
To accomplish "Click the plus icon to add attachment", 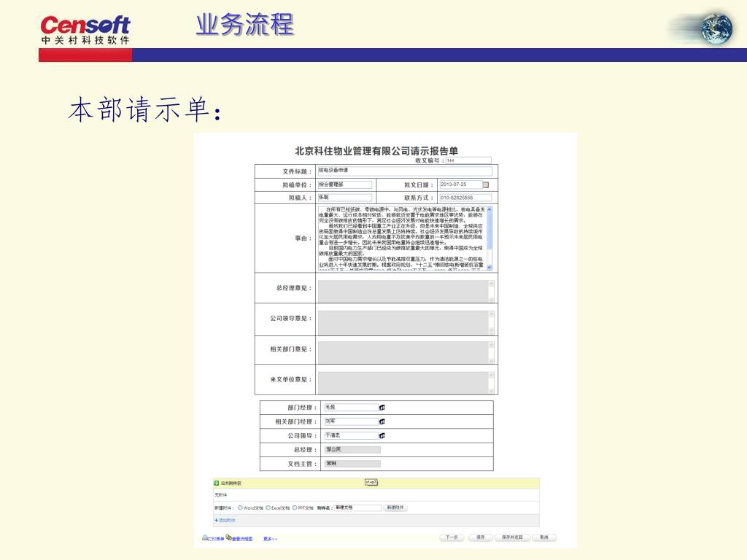I will (216, 520).
